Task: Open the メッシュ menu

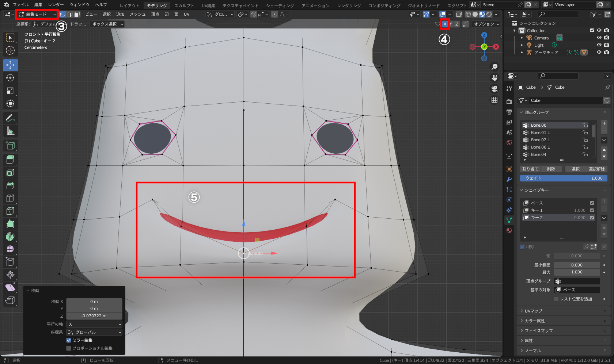Action: (x=137, y=14)
